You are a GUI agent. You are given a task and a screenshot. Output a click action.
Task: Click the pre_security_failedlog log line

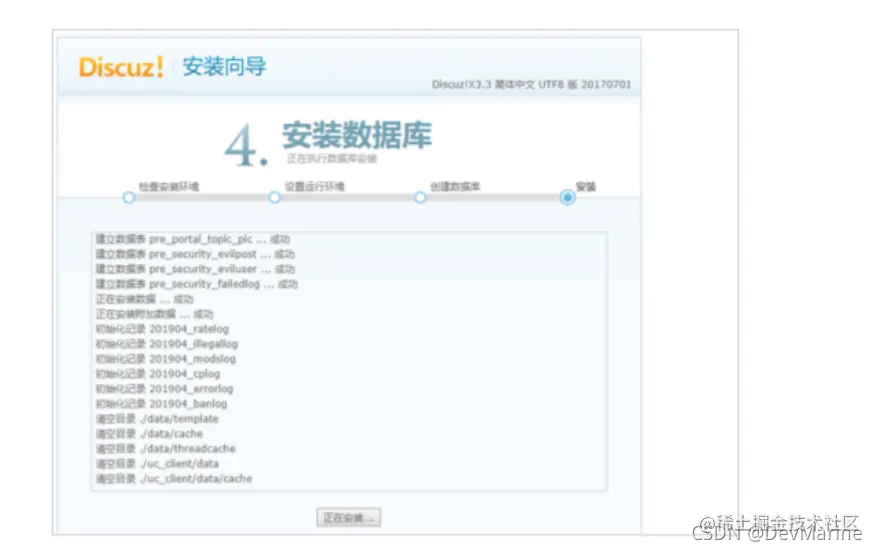point(197,284)
